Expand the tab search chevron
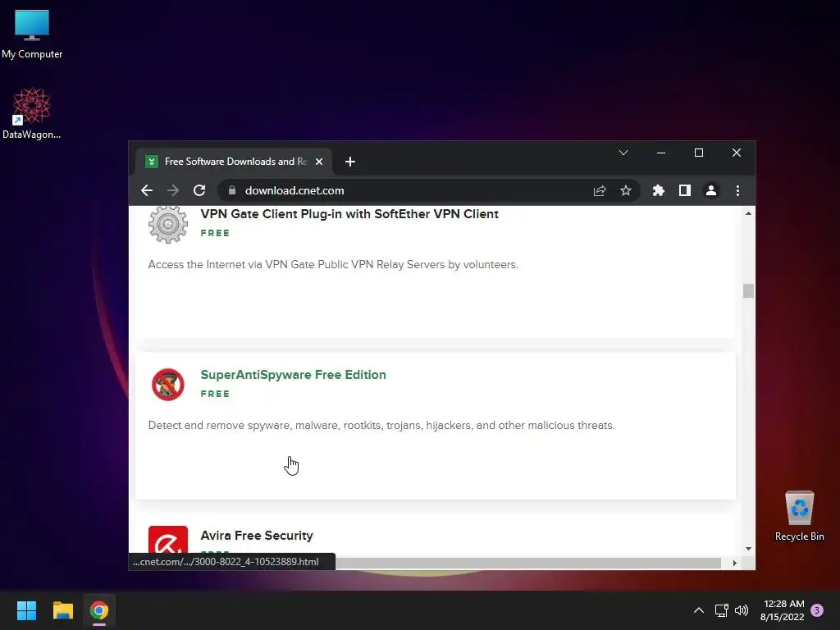 click(x=623, y=153)
